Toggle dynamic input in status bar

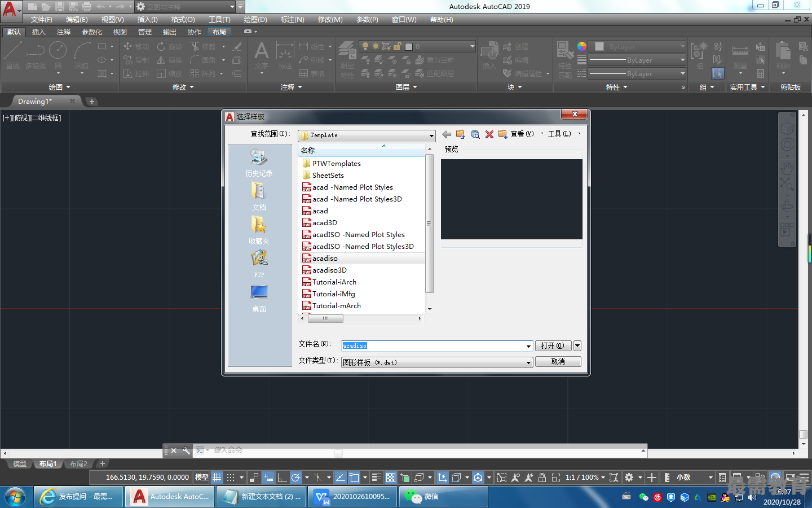[x=268, y=478]
